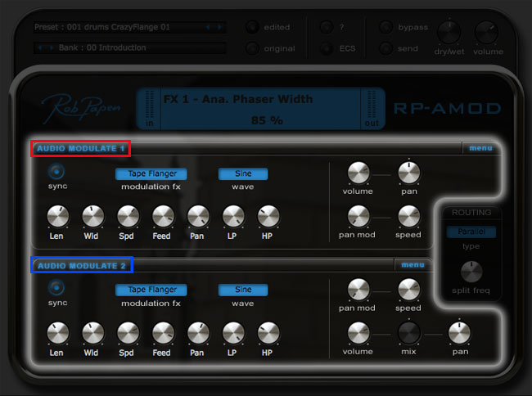This screenshot has width=532, height=396.
Task: Select the previous preset arrow
Action: point(209,28)
